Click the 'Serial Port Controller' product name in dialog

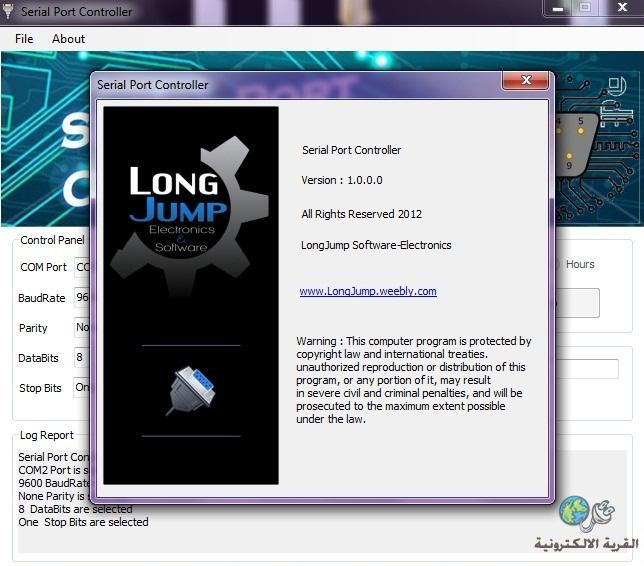pyautogui.click(x=352, y=150)
